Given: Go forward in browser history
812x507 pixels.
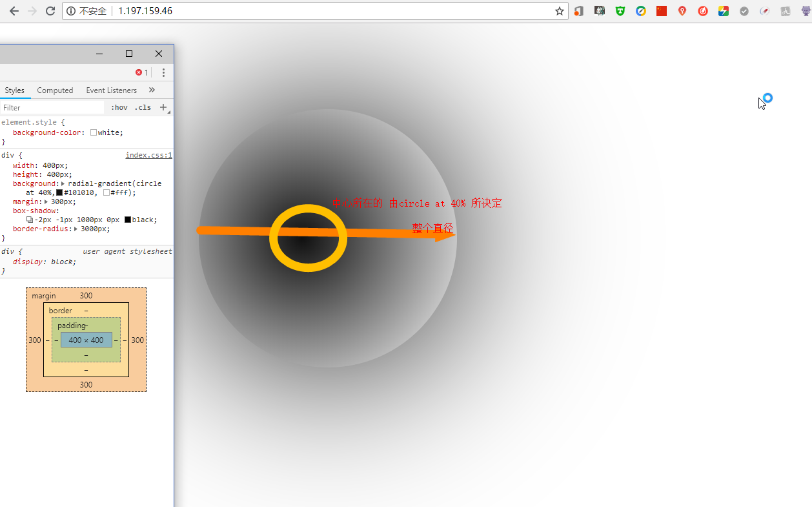Looking at the screenshot, I should click(32, 11).
